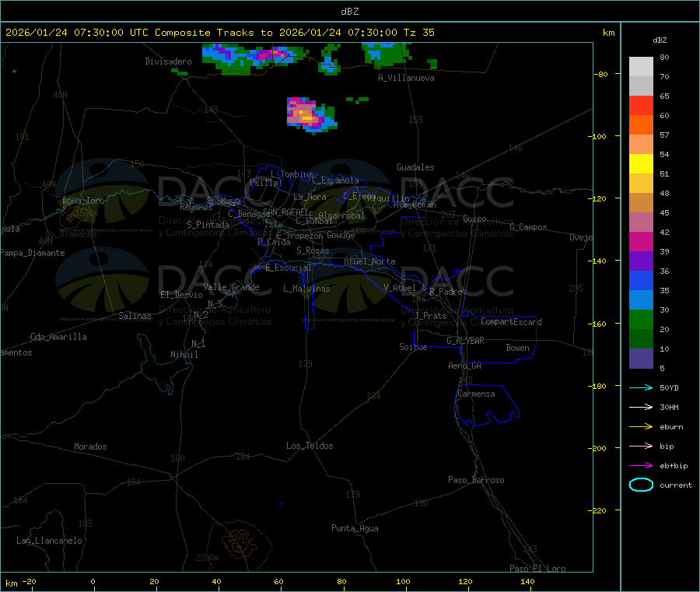Click the 'Divisadero' map label

168,61
